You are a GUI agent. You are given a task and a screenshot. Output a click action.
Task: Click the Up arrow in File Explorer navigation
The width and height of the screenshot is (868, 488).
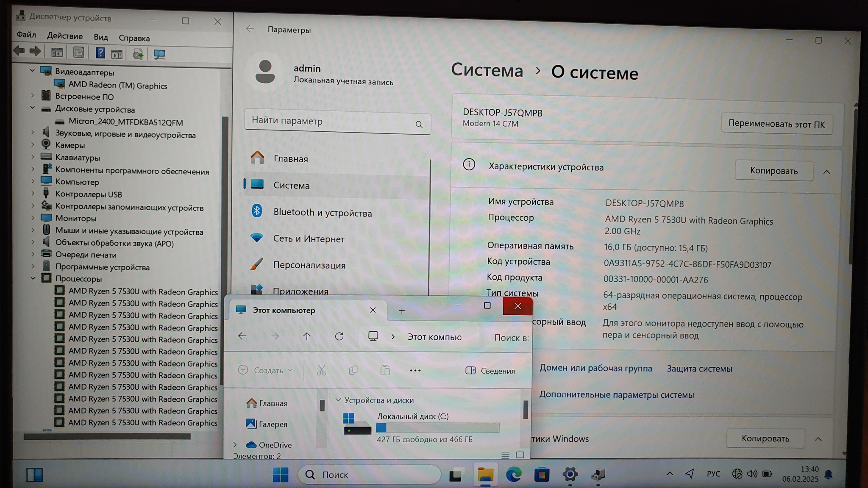click(307, 336)
